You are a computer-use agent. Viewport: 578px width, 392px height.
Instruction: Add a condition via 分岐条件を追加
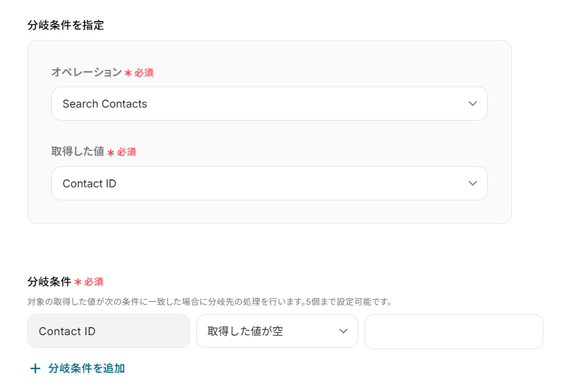(x=86, y=369)
